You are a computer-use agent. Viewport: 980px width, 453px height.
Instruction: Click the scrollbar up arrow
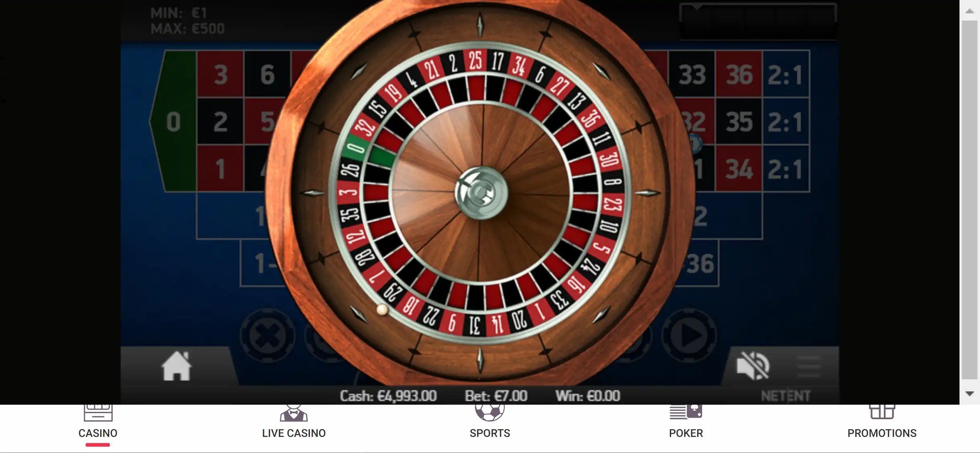pos(970,11)
